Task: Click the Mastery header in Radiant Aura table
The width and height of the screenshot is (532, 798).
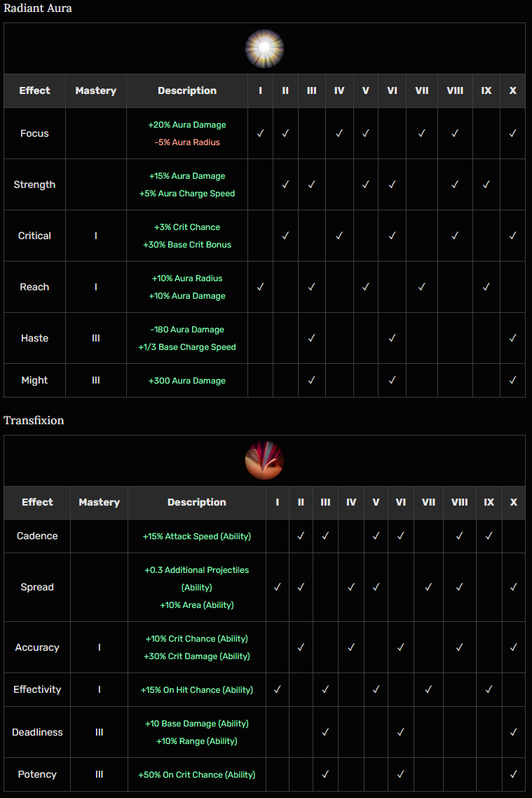Action: [96, 90]
